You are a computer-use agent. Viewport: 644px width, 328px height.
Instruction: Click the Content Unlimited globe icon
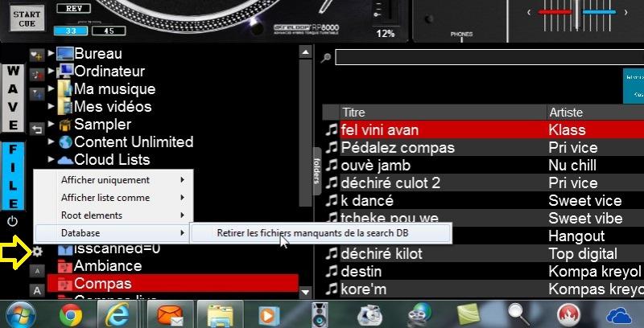65,141
